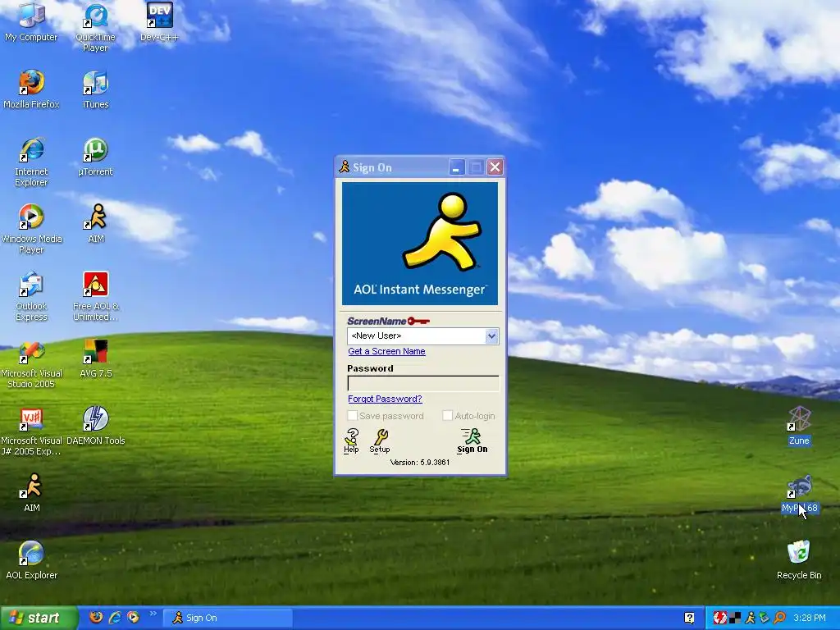Viewport: 840px width, 630px height.
Task: Select the MyPal 68 desktop shortcut
Action: [799, 492]
